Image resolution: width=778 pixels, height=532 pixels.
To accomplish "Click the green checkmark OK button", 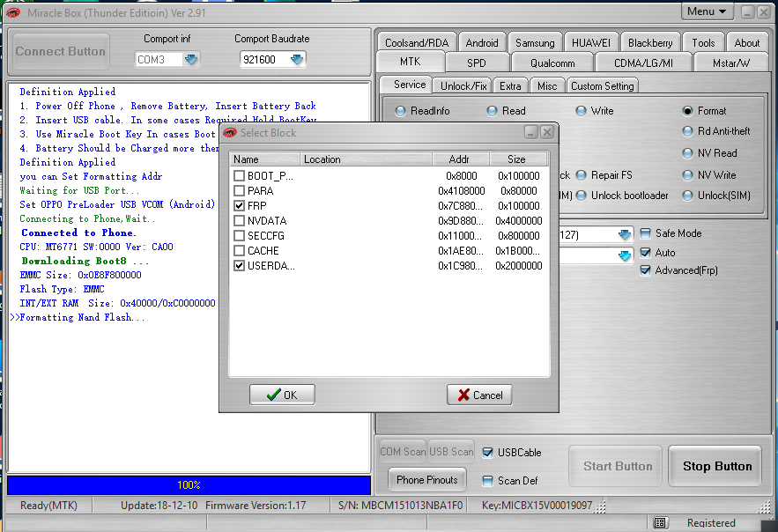I will click(x=282, y=395).
